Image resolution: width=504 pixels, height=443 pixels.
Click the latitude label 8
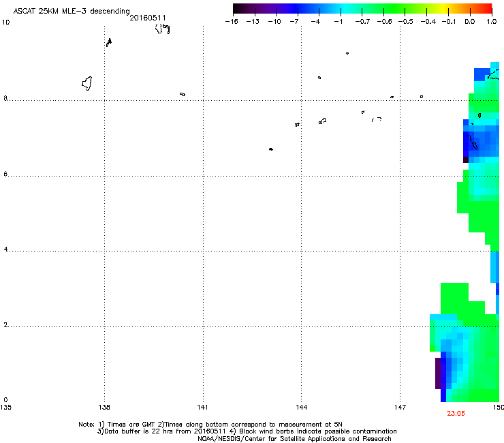pyautogui.click(x=5, y=98)
